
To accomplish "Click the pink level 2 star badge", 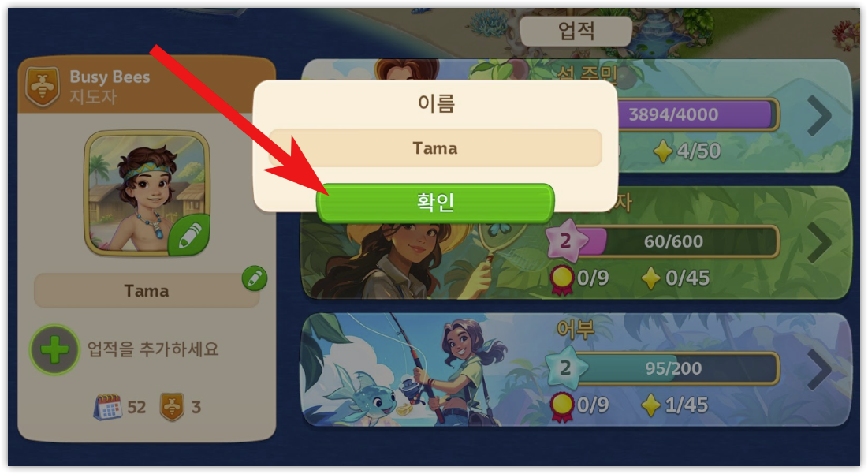I will [564, 241].
